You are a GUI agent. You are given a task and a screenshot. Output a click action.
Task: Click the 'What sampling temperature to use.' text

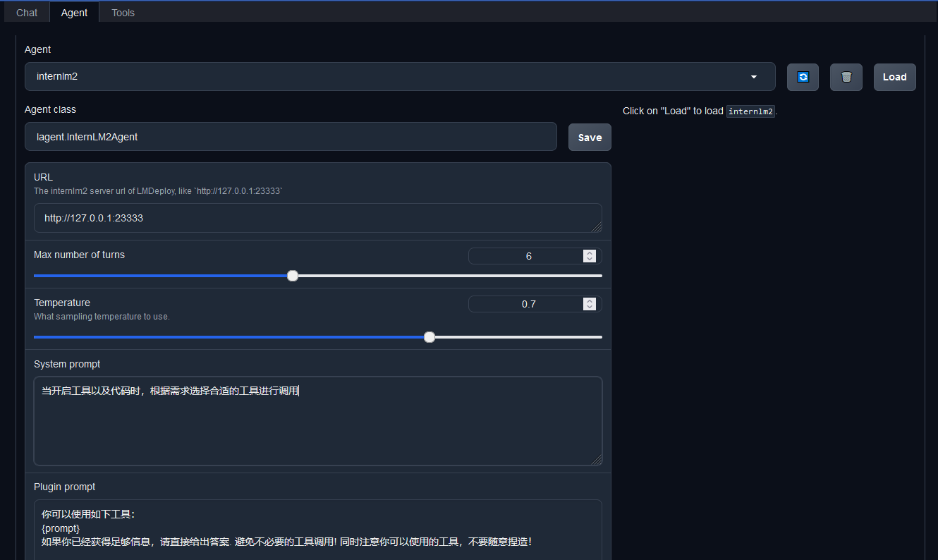102,317
